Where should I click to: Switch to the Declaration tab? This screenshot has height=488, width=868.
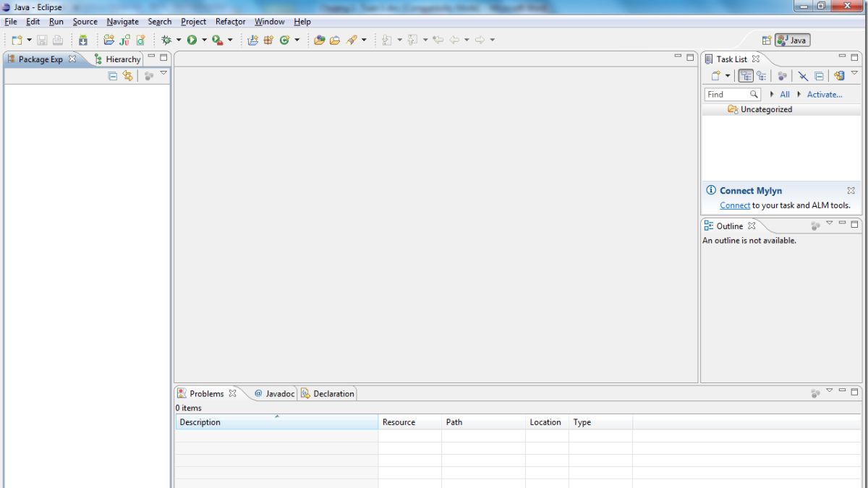tap(328, 394)
